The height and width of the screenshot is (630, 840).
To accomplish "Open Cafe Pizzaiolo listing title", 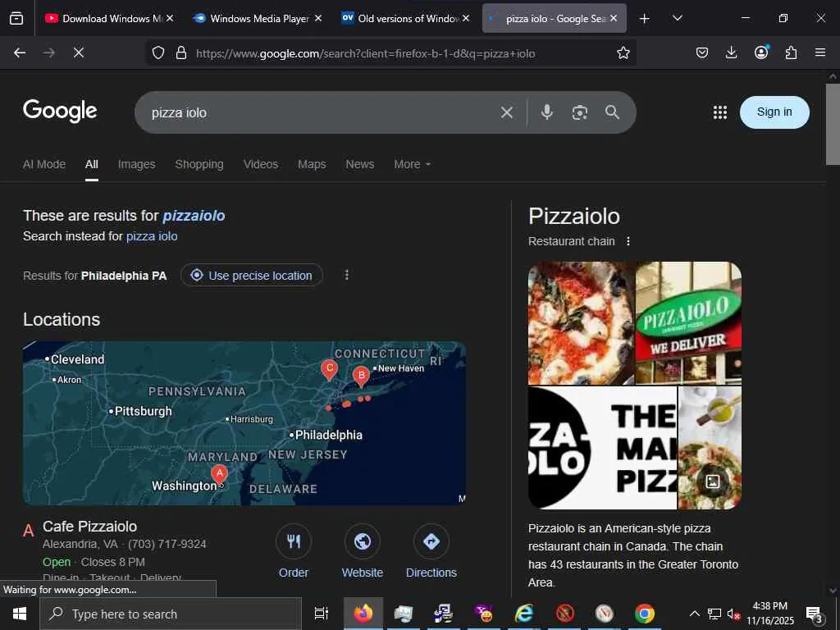I will click(x=90, y=527).
